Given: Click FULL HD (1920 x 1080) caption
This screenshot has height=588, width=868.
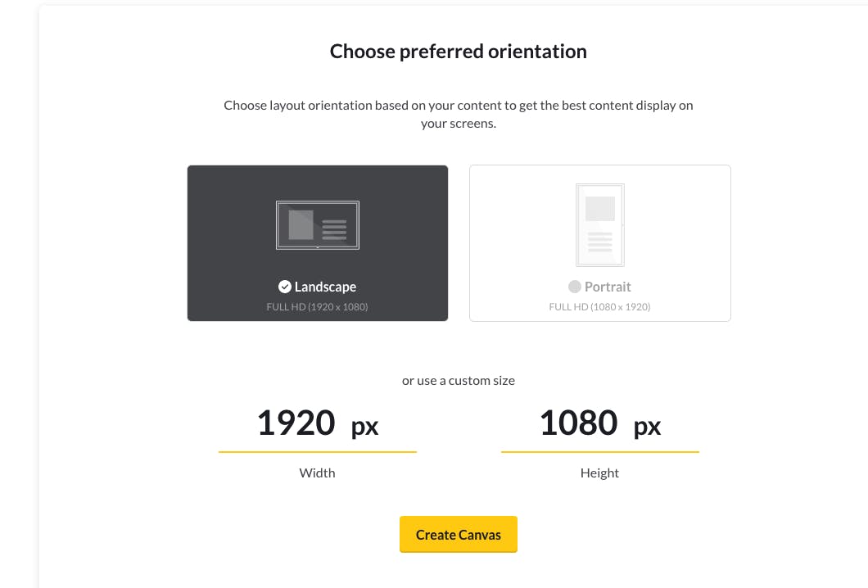Looking at the screenshot, I should [x=317, y=307].
